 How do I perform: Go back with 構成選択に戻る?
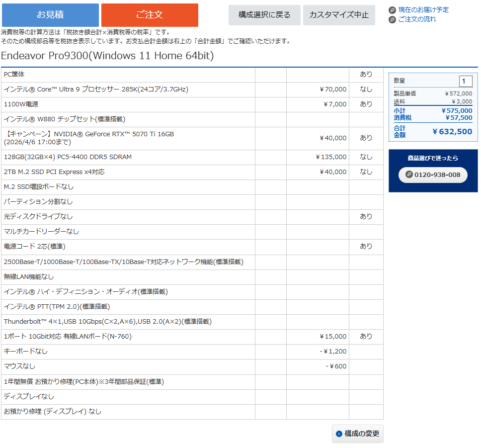(x=264, y=15)
